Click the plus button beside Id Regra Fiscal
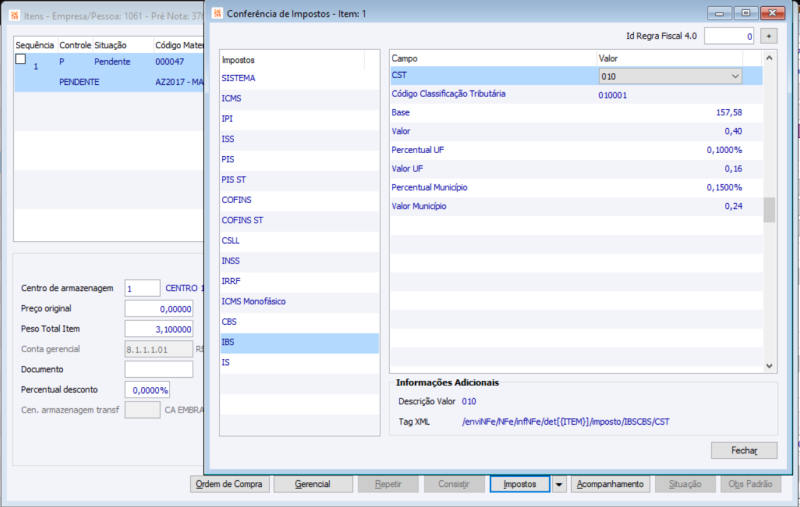This screenshot has height=507, width=800. pyautogui.click(x=768, y=36)
